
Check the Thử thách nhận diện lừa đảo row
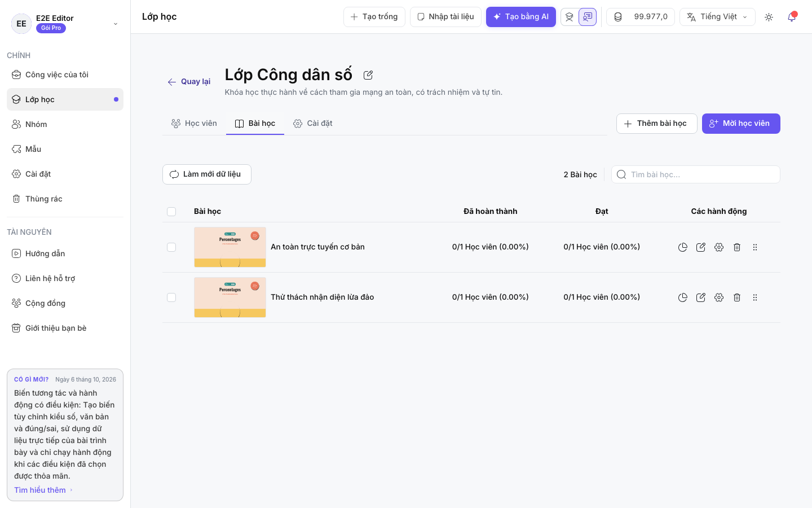(171, 297)
